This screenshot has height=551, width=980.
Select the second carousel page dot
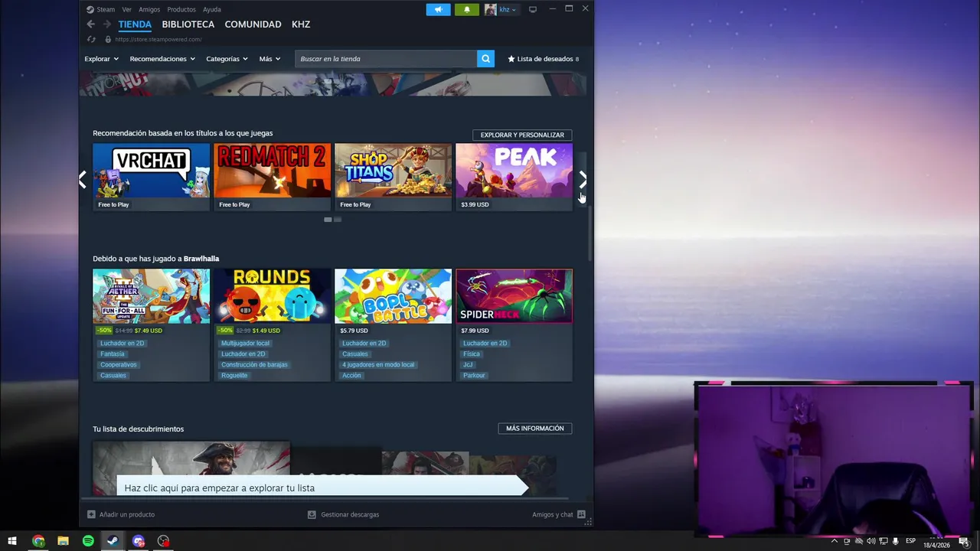point(338,220)
